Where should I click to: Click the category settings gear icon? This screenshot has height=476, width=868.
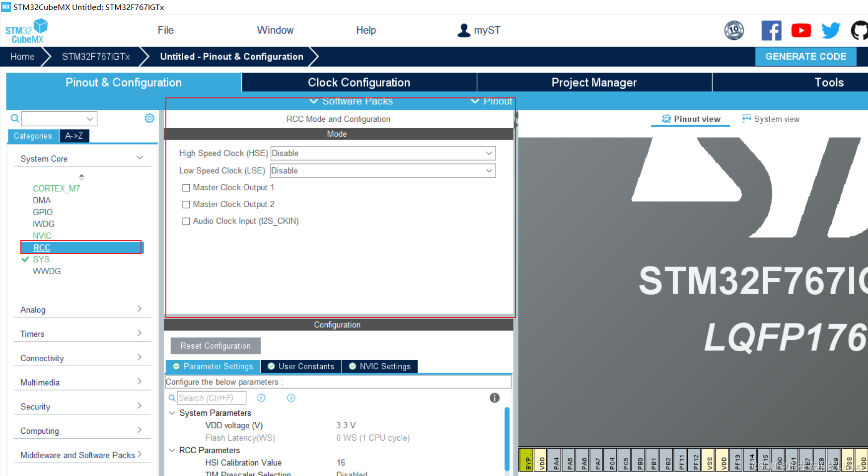click(x=149, y=118)
